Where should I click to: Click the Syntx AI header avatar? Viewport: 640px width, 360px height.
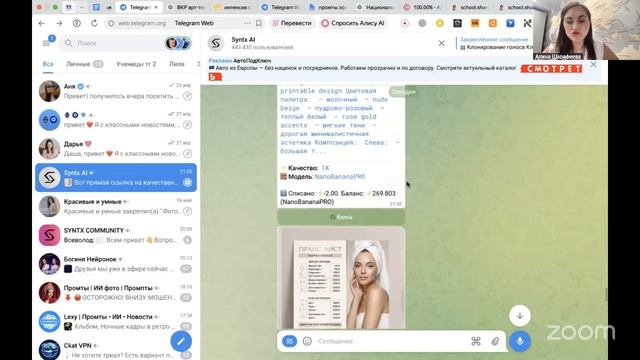tap(216, 43)
